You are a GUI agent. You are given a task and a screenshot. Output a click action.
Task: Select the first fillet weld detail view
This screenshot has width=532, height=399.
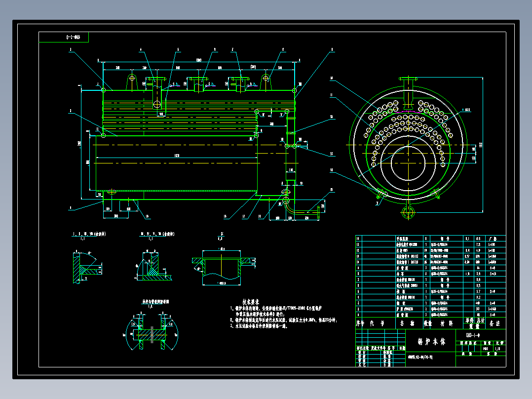pyautogui.click(x=87, y=267)
